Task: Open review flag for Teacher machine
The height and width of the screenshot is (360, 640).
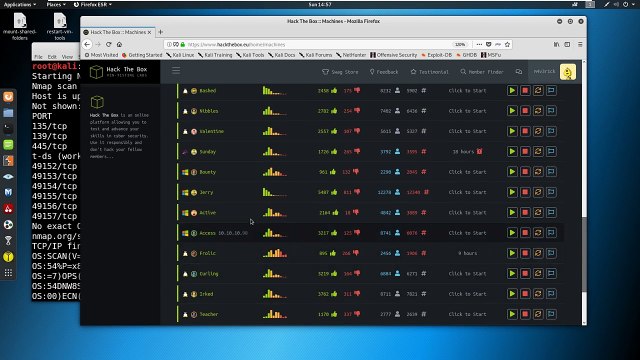Action: 551,314
